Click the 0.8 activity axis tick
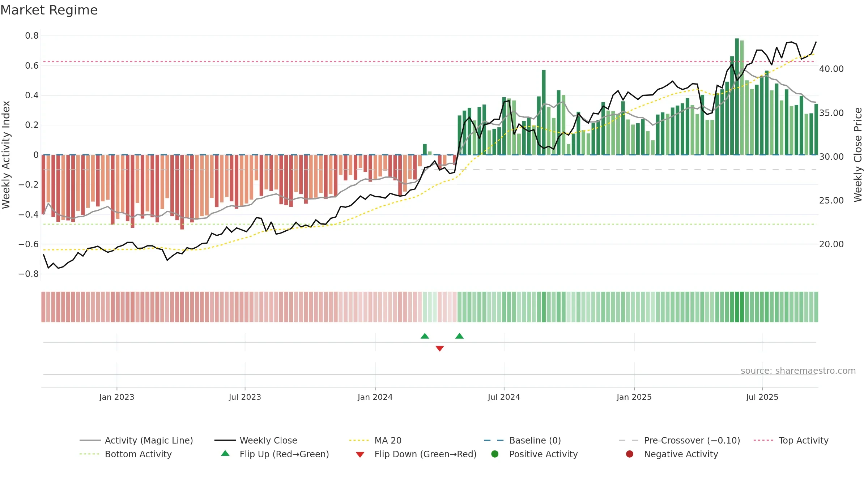 [32, 35]
